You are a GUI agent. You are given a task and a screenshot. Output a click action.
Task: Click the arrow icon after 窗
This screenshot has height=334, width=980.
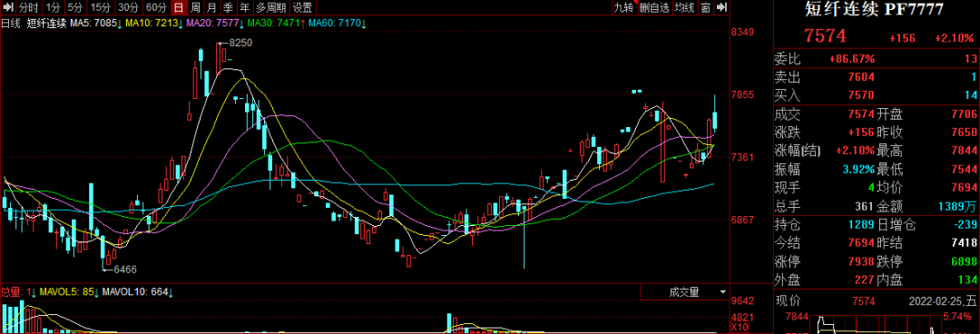pyautogui.click(x=721, y=7)
